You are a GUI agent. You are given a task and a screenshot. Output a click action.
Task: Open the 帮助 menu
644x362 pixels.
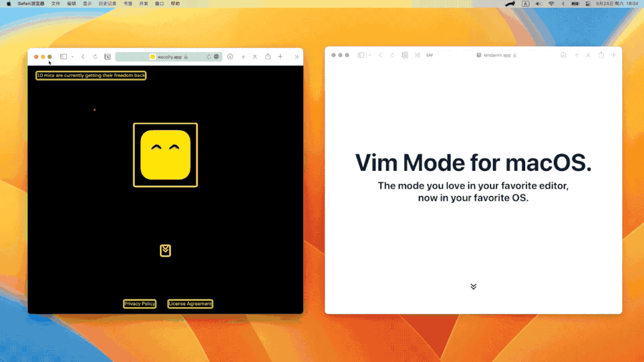point(175,4)
